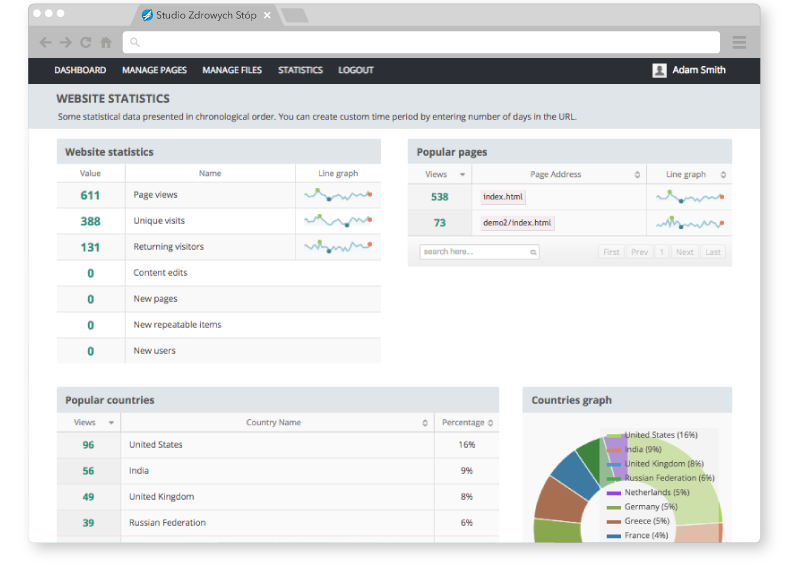Go to MANAGE PAGES
Screen dimensions: 786x566
coord(154,70)
